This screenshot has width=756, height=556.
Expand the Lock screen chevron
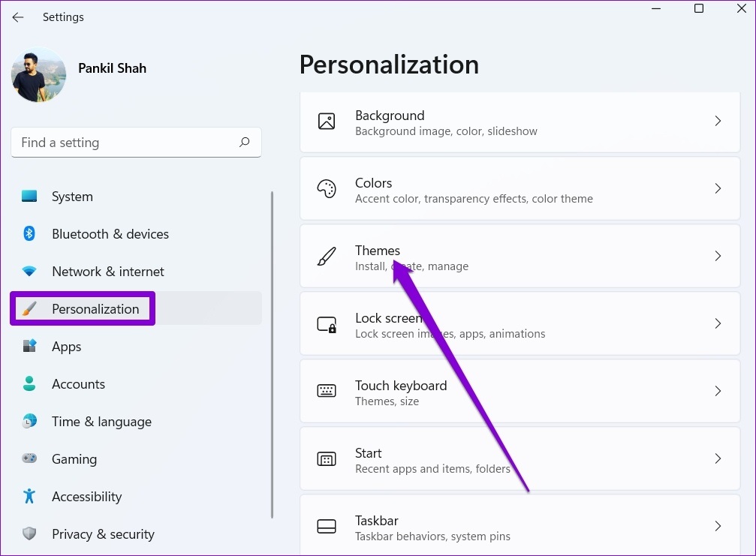[718, 323]
